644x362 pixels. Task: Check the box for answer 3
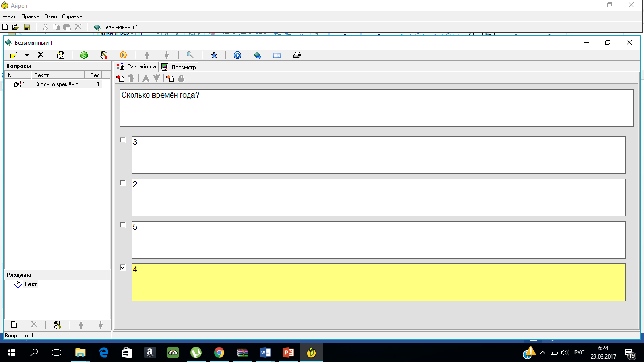pyautogui.click(x=123, y=140)
